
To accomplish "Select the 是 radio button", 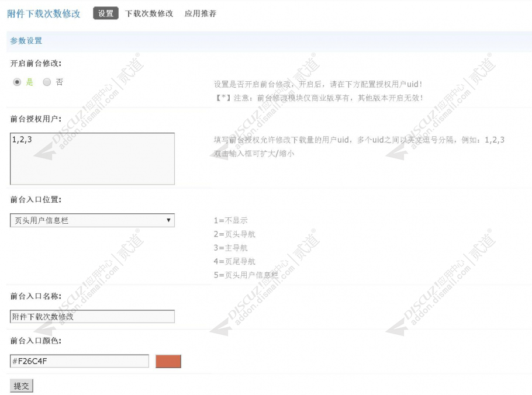I will (17, 82).
